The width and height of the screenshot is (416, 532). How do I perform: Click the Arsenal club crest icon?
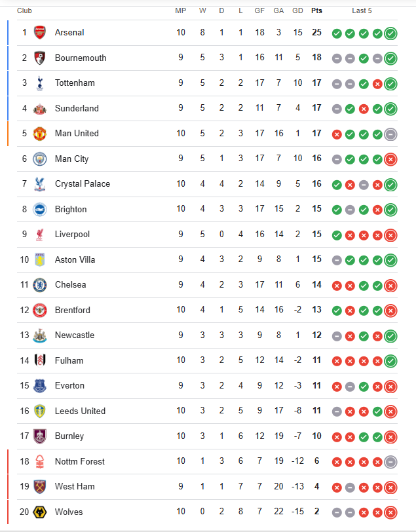(x=40, y=33)
